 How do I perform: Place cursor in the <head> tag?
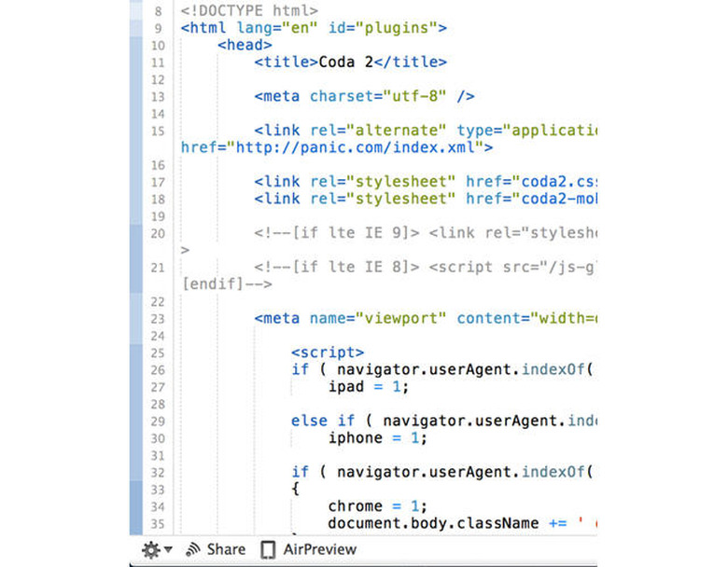point(245,45)
